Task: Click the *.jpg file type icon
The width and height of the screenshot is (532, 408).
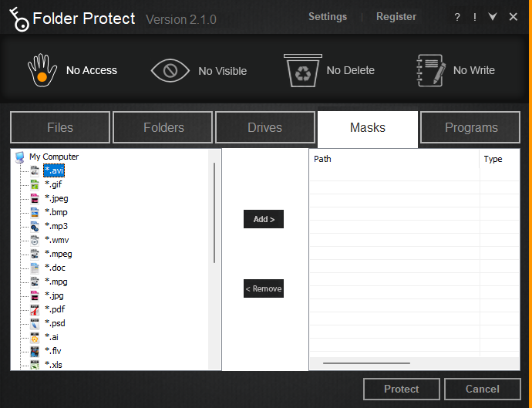Action: pyautogui.click(x=35, y=296)
